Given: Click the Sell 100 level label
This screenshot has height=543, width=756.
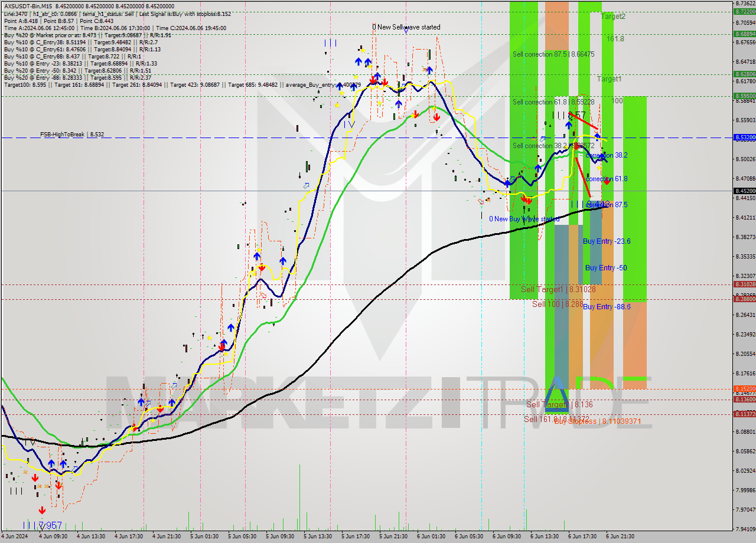Looking at the screenshot, I should (558, 304).
